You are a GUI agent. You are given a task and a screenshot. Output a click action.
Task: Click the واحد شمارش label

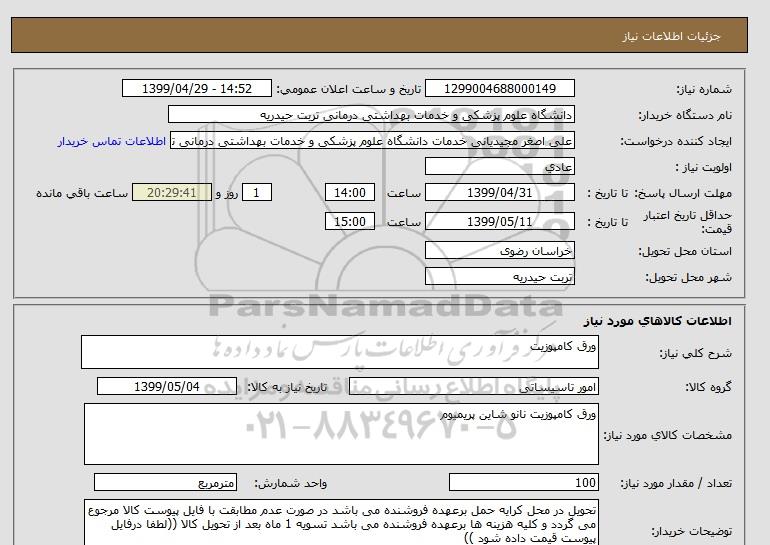tap(291, 484)
